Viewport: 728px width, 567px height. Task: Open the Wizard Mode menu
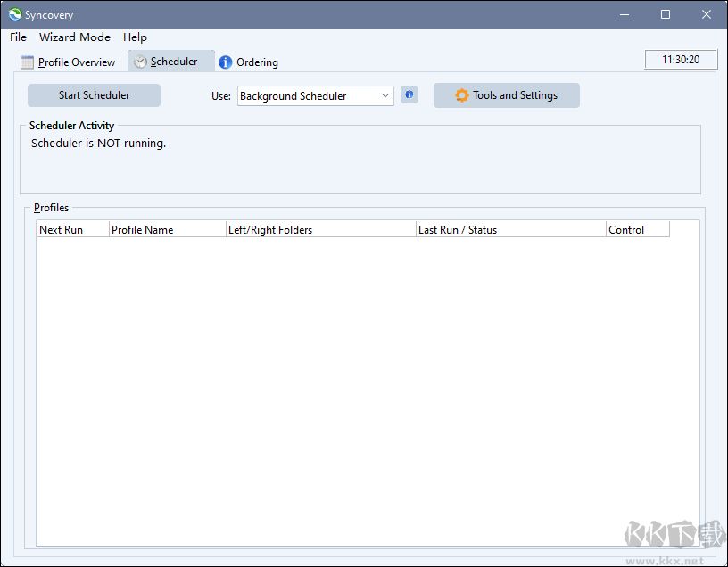[x=75, y=37]
